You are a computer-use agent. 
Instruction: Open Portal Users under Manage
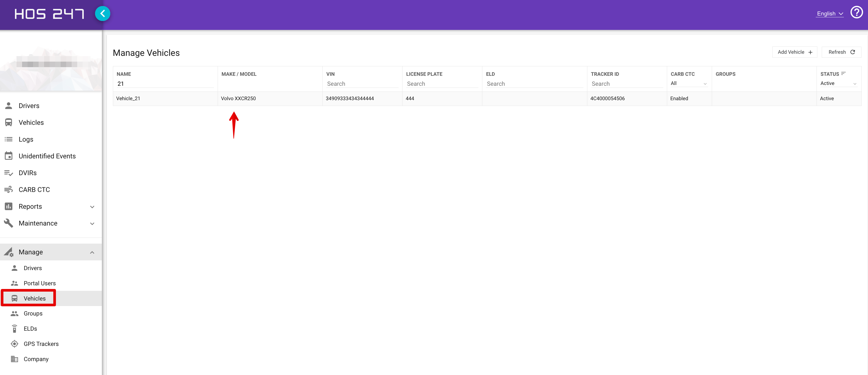39,283
